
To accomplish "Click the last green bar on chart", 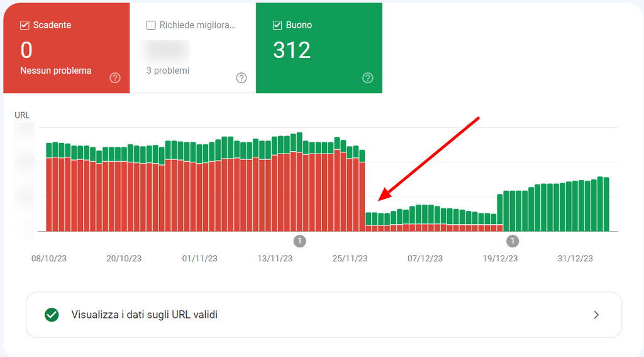I will (x=606, y=205).
